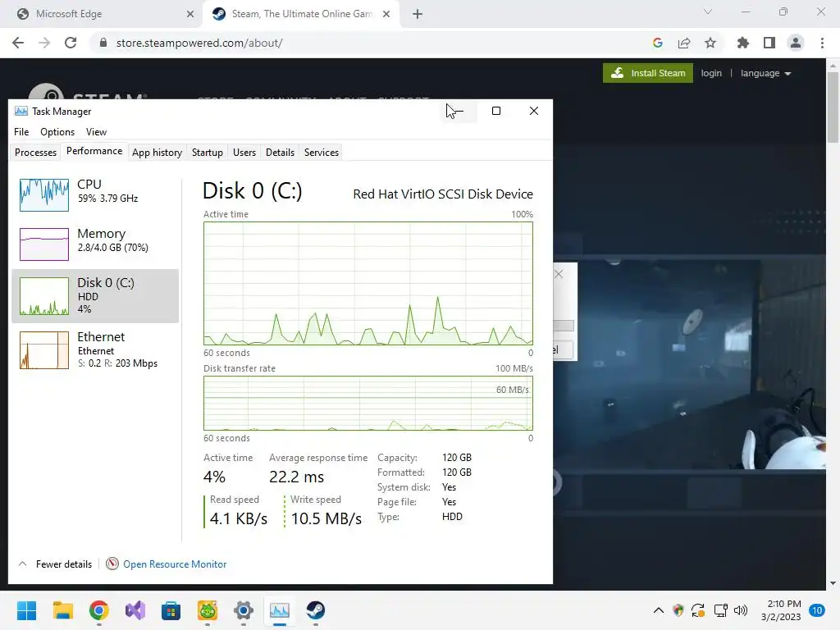840x630 pixels.
Task: Click the Open Resource Monitor link
Action: [175, 564]
